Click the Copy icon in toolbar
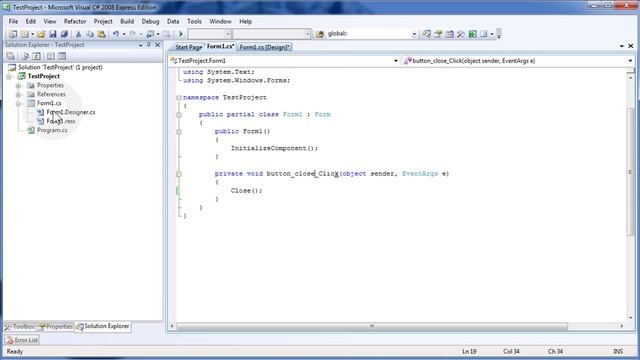Viewport: 640px width, 360px height. click(x=90, y=34)
